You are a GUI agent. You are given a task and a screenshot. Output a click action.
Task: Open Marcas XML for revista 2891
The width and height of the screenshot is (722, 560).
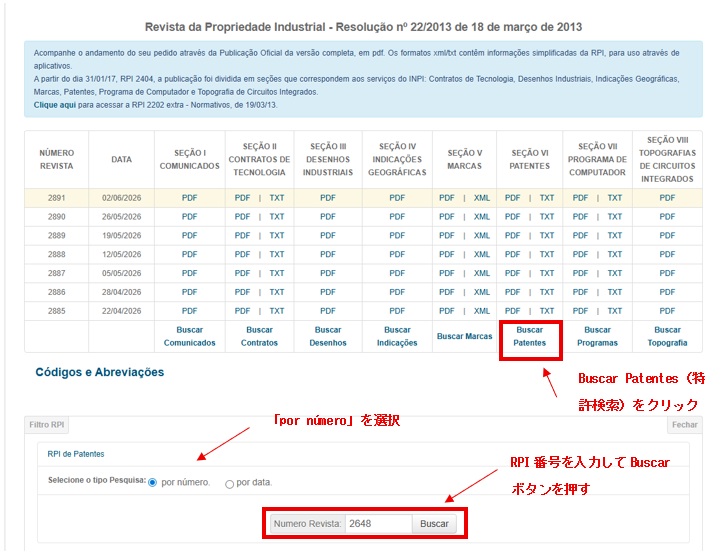[482, 198]
